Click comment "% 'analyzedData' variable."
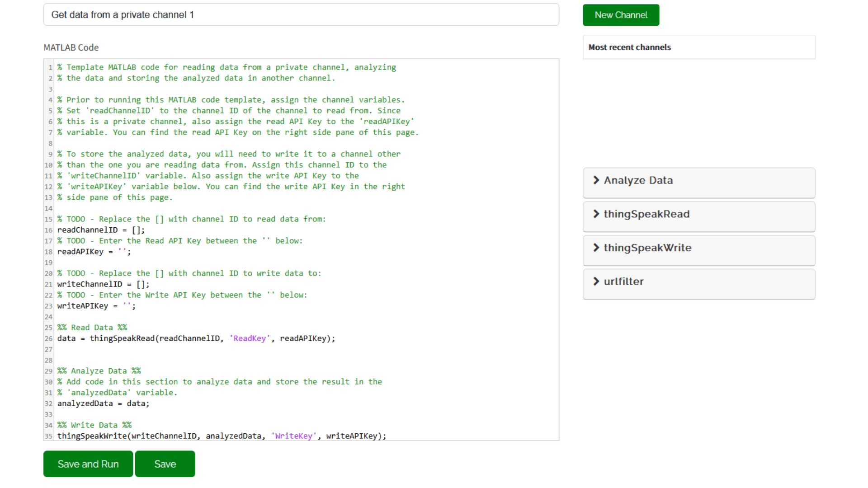868x488 pixels. [x=117, y=393]
